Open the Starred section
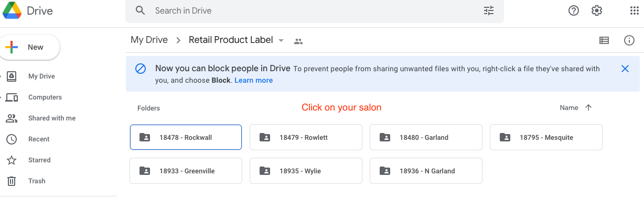644x199 pixels. pos(40,160)
